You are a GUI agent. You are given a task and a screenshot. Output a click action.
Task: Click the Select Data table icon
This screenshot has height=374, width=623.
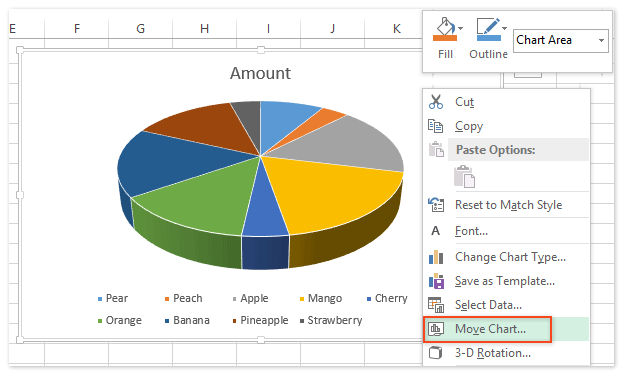tap(436, 305)
